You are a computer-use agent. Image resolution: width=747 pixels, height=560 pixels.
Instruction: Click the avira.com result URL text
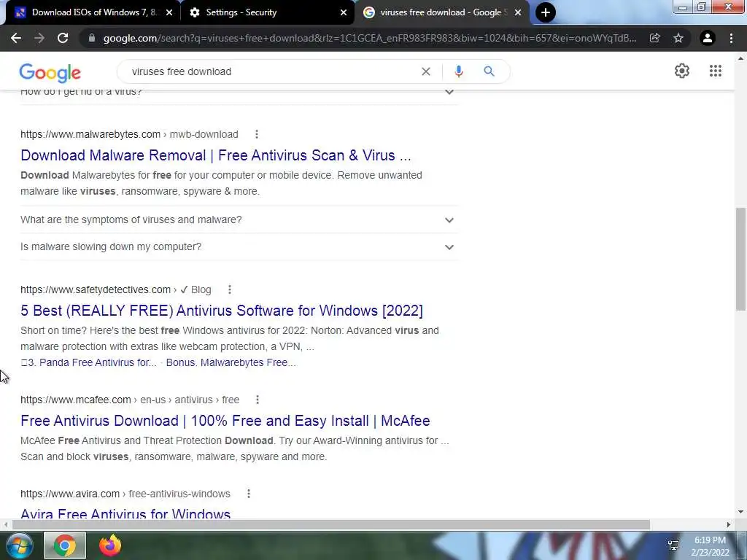pos(125,494)
